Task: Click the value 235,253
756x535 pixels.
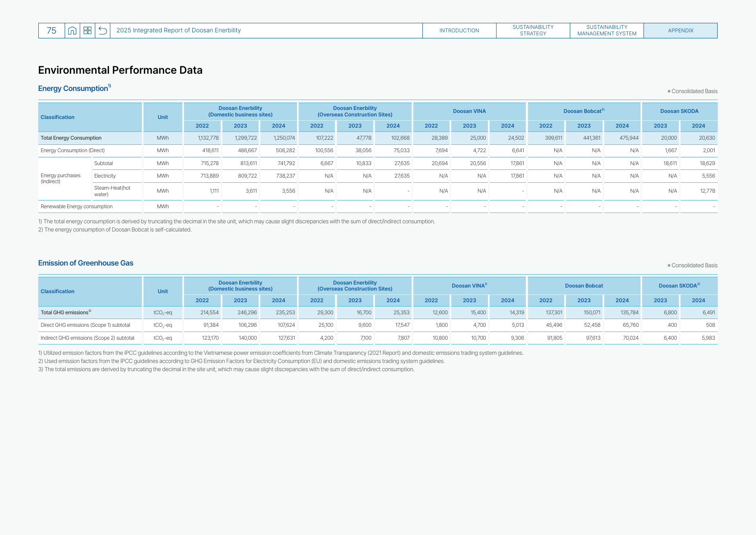Action: point(285,313)
